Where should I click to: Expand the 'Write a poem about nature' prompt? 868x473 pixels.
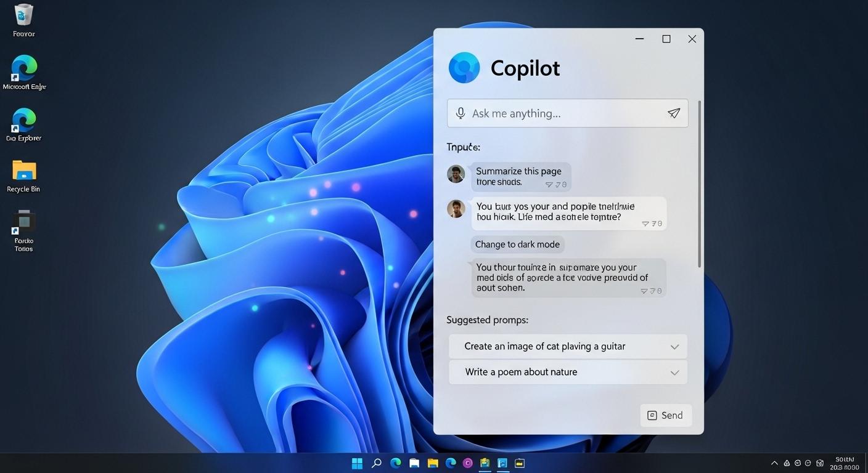click(x=674, y=372)
